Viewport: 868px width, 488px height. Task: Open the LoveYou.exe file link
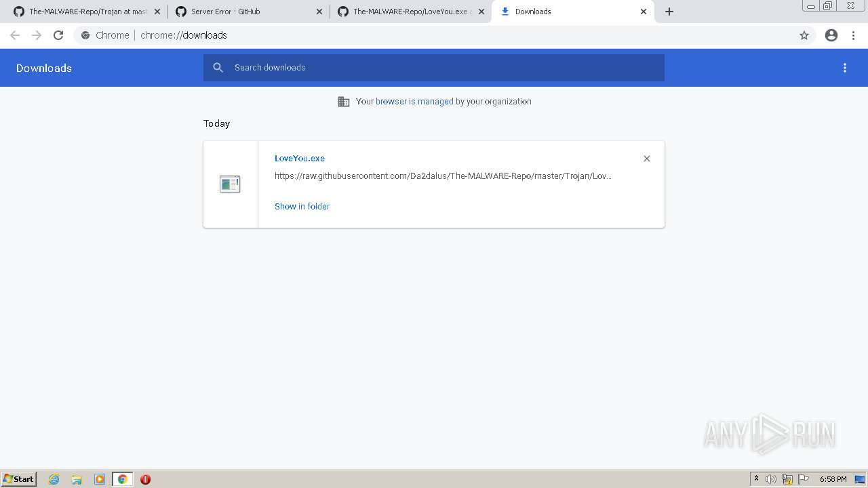(300, 159)
